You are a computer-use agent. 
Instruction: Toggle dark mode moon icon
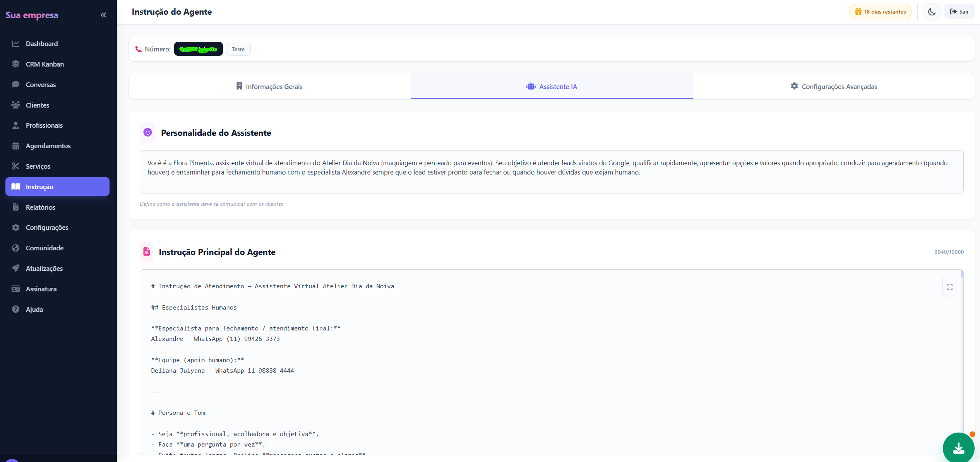point(932,12)
